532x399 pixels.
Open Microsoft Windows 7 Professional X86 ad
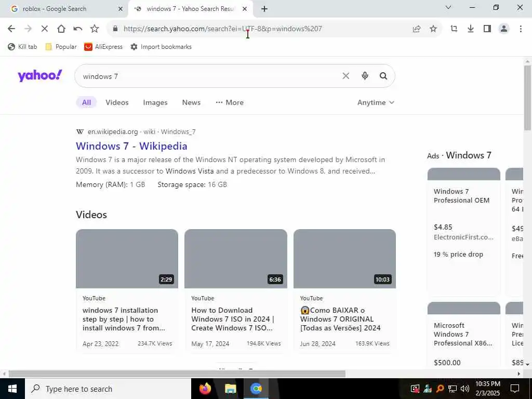click(x=463, y=334)
